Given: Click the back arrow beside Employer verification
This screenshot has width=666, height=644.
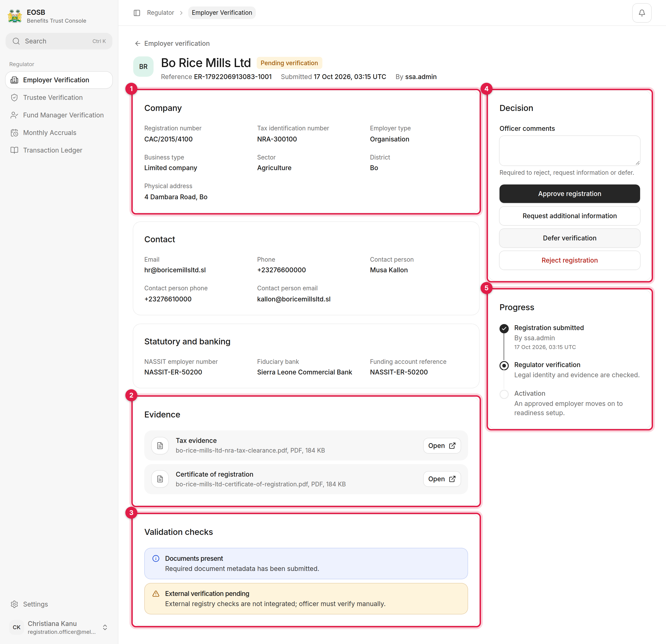Looking at the screenshot, I should pos(138,43).
